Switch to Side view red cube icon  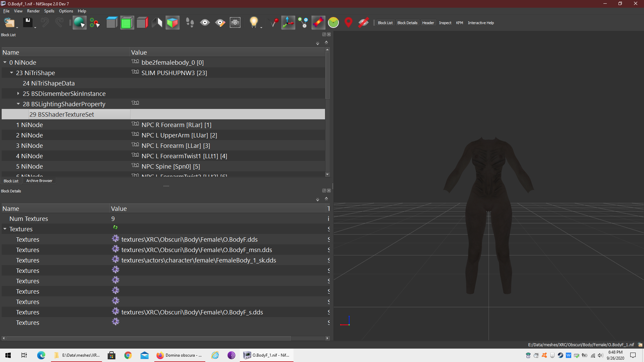tap(142, 23)
